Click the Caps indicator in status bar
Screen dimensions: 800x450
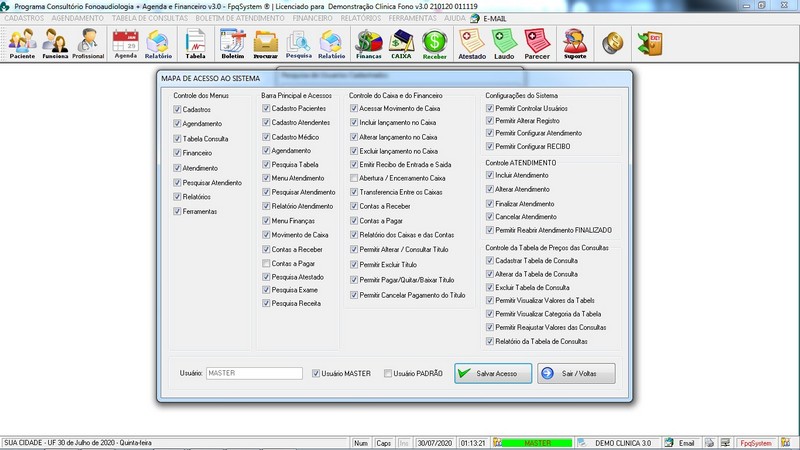383,443
